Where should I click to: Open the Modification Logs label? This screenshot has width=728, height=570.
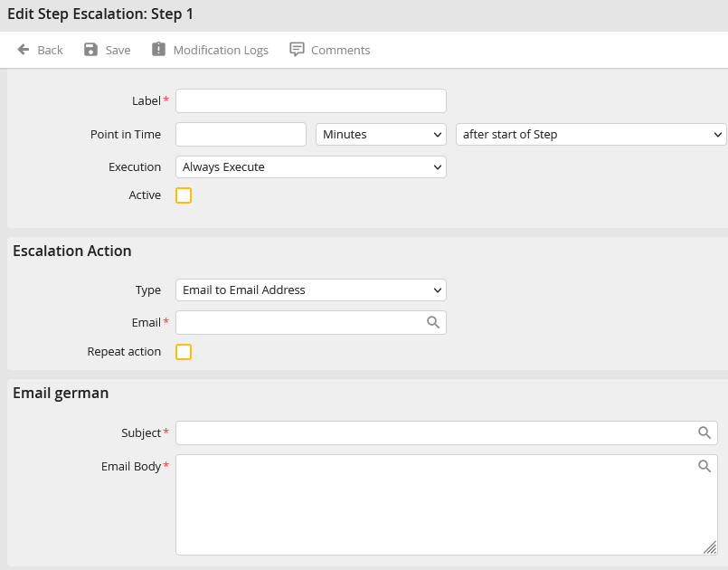[x=221, y=50]
